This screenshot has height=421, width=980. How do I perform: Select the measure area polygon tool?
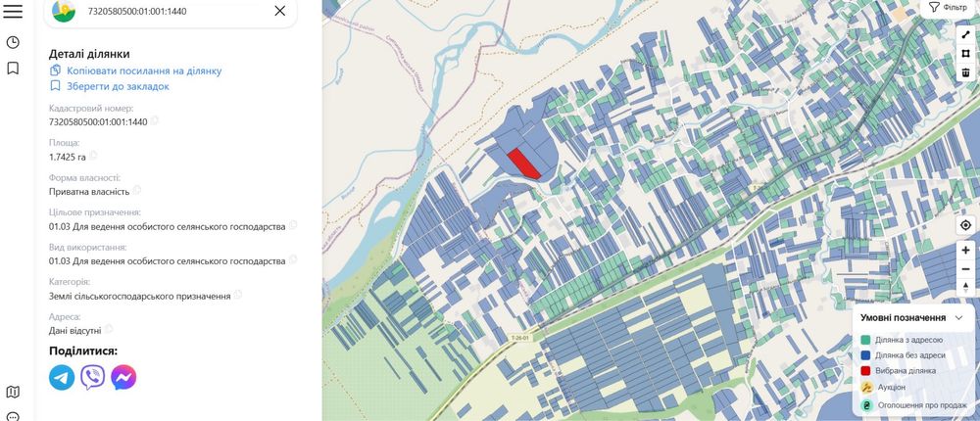click(965, 55)
